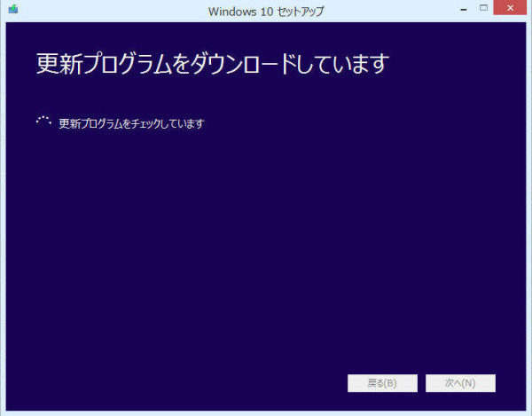Click the 更新プログラムをダウンロードしています heading
Image resolution: width=532 pixels, height=416 pixels.
(x=213, y=64)
